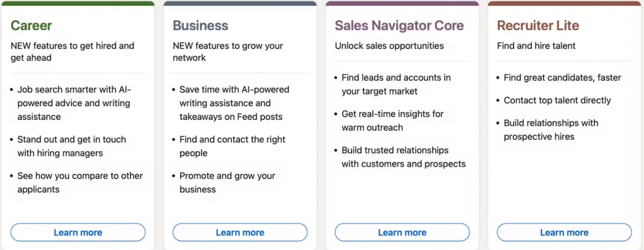Image resolution: width=644 pixels, height=250 pixels.
Task: Click the 'Find and hire talent' subtitle
Action: (x=536, y=46)
